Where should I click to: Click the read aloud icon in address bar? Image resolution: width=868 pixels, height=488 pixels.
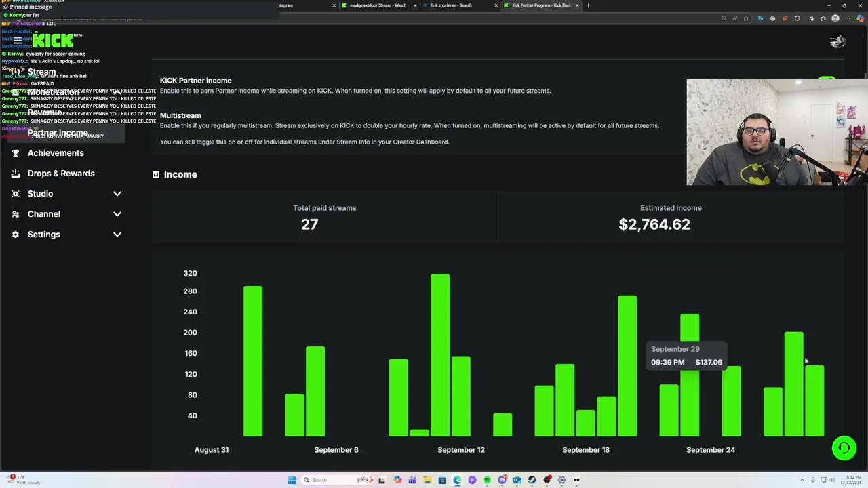click(x=735, y=18)
